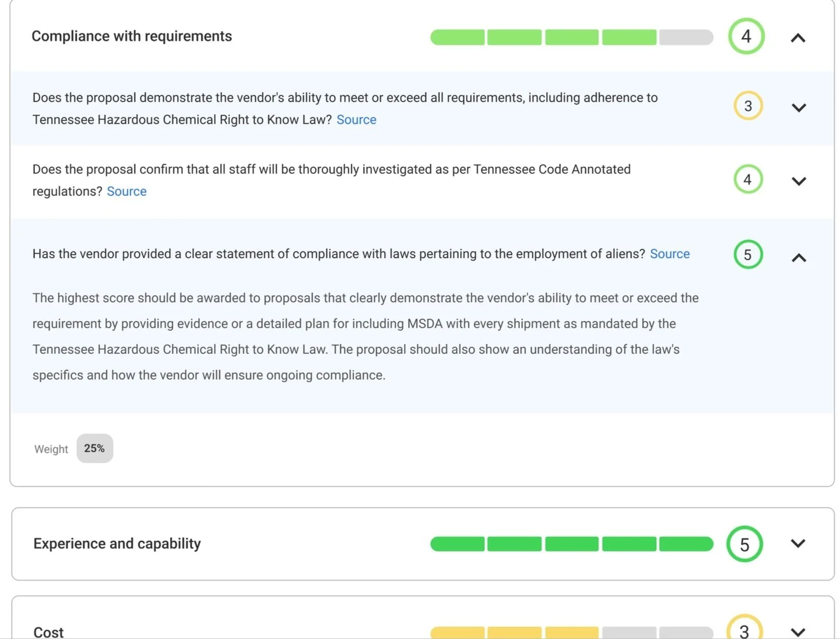Open Source link for staff investigation question

[x=127, y=191]
